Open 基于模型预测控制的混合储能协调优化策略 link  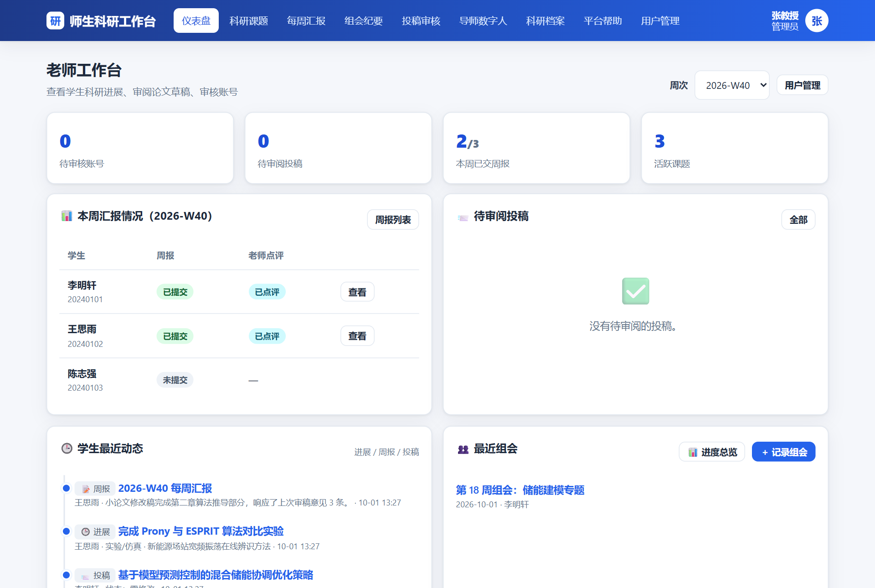tap(216, 575)
